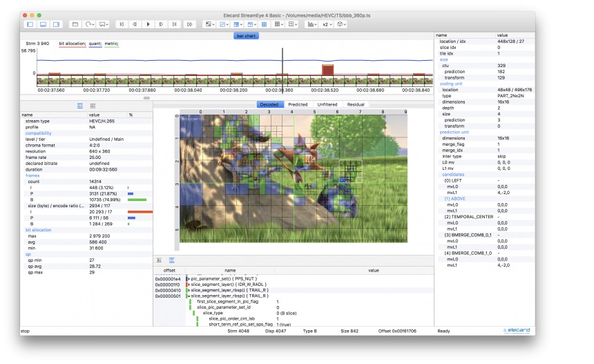Open the info overlay dropdown
This screenshot has width=594, height=364.
coord(293,24)
